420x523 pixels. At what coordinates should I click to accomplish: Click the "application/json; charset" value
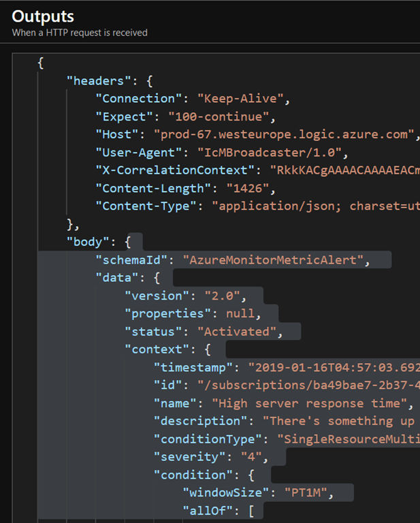click(x=316, y=206)
